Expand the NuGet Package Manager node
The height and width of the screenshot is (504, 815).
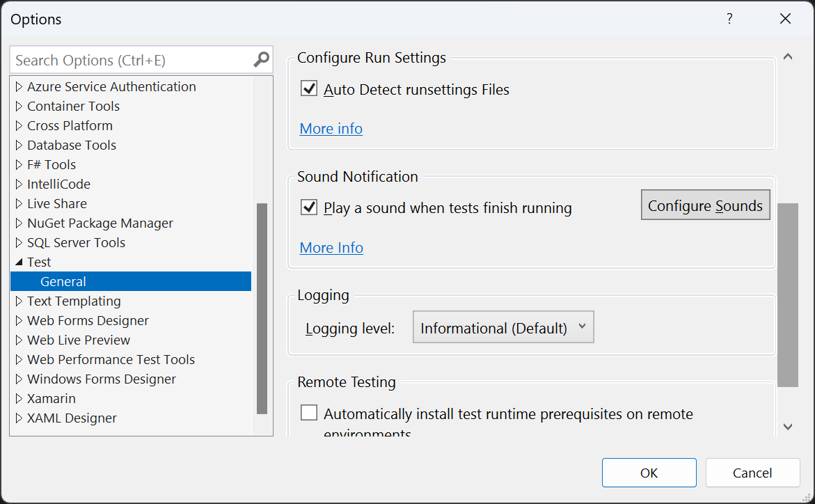[19, 223]
